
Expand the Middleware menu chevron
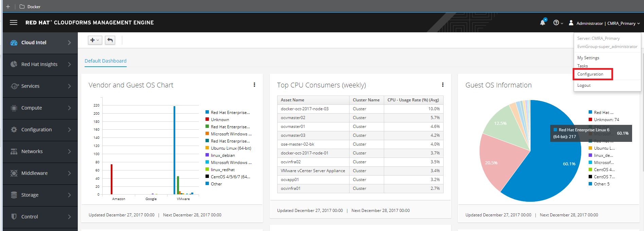(69, 173)
